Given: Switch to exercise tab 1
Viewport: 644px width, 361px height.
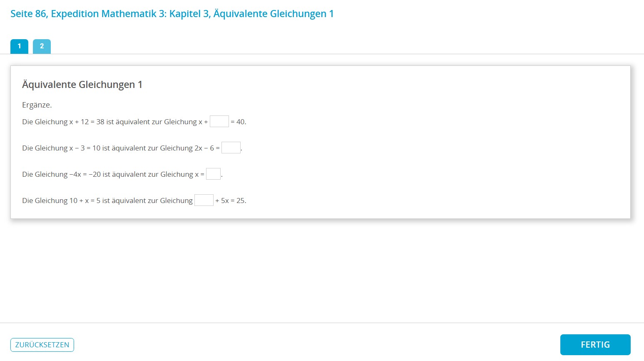Looking at the screenshot, I should [x=19, y=46].
